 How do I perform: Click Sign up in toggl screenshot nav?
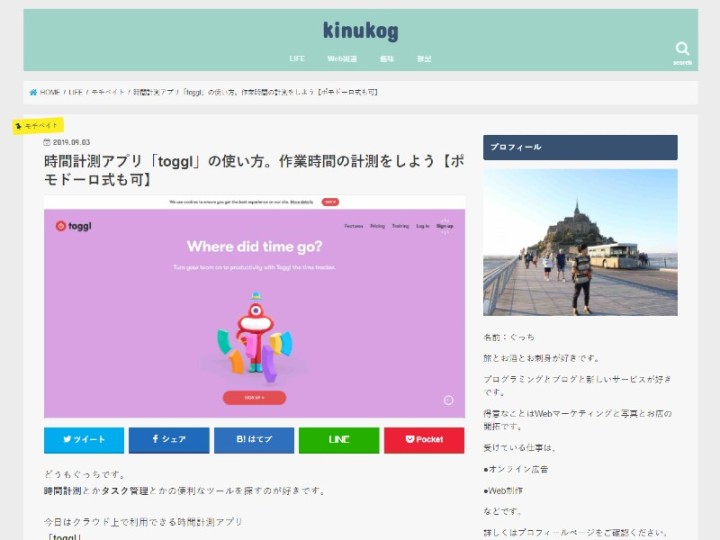(x=444, y=226)
